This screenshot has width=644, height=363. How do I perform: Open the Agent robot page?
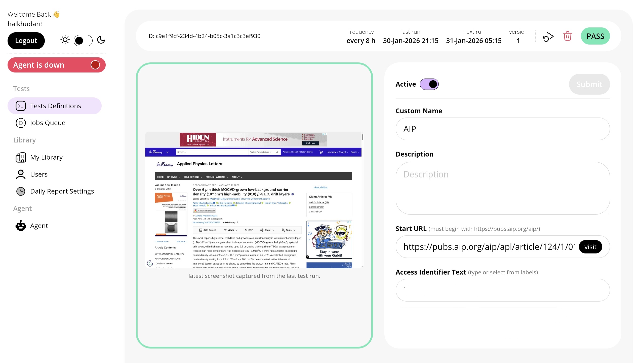click(x=39, y=226)
